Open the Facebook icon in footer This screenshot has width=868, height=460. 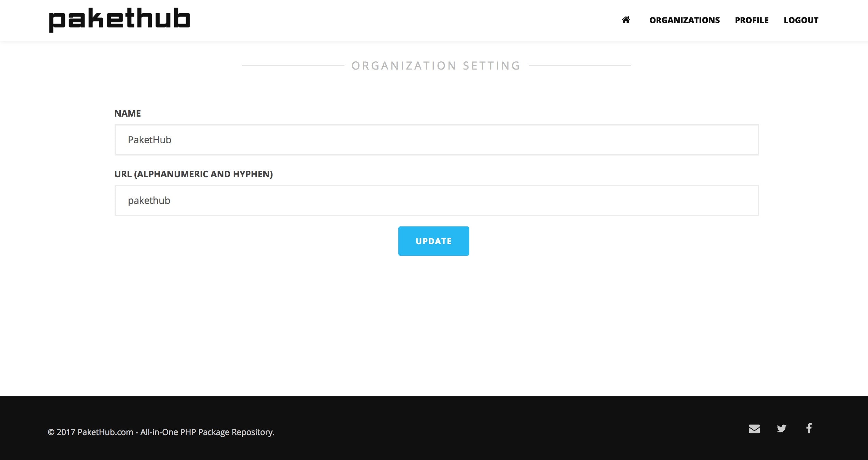point(809,428)
